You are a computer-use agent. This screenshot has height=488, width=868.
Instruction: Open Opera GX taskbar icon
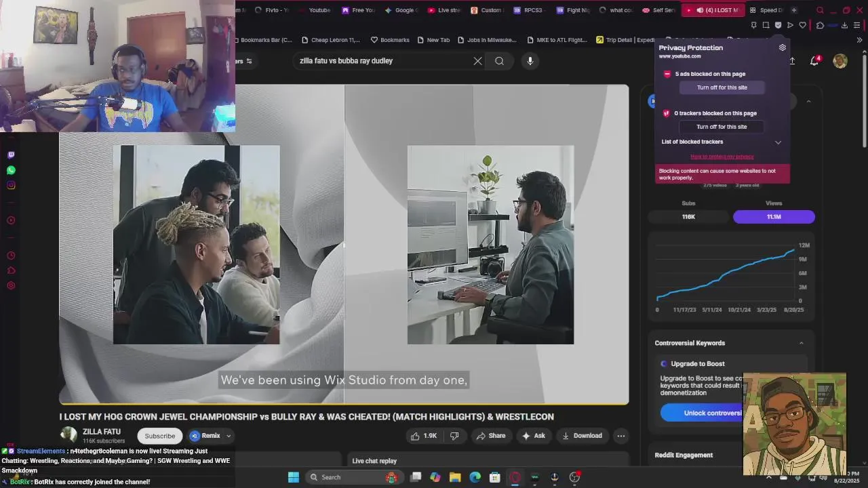(x=515, y=477)
